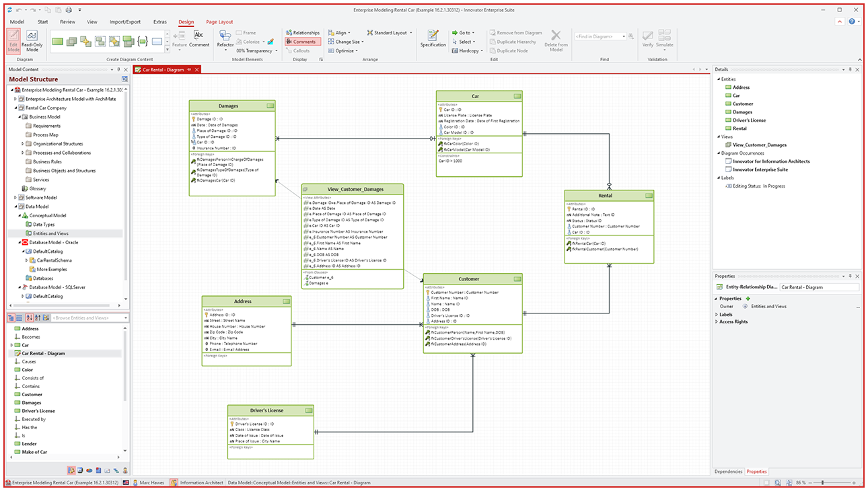Open the Page Layout ribbon tab

click(x=219, y=22)
